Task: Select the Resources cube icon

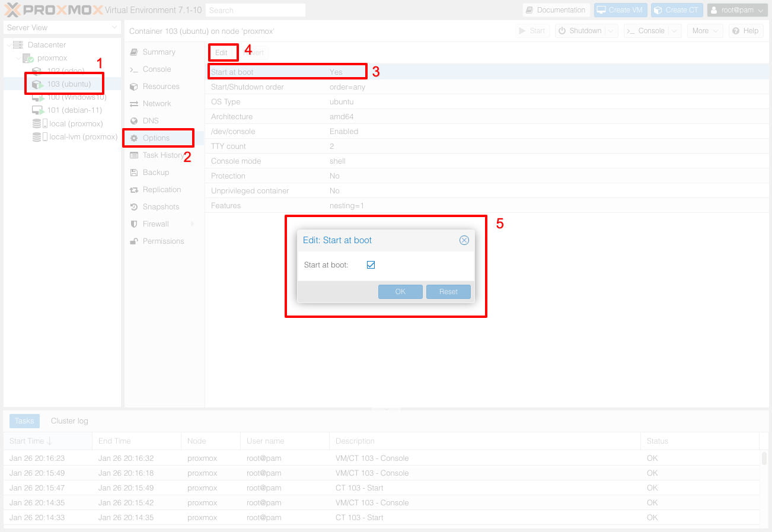Action: [134, 87]
